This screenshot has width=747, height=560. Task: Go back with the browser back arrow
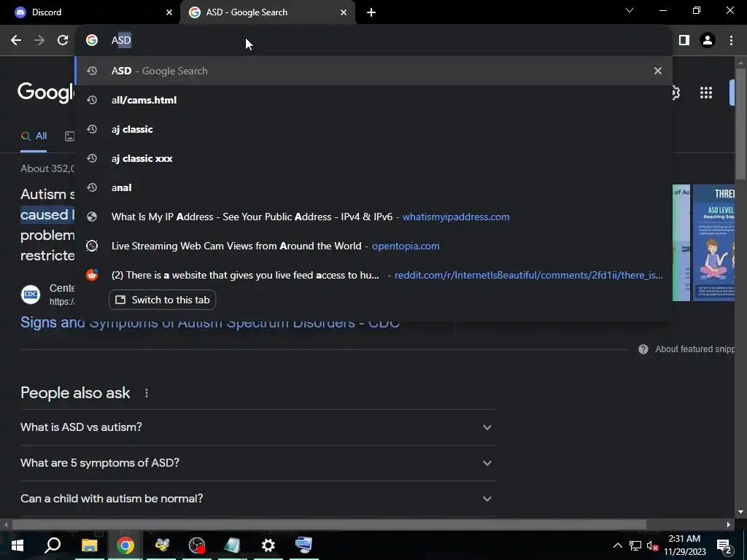[16, 41]
